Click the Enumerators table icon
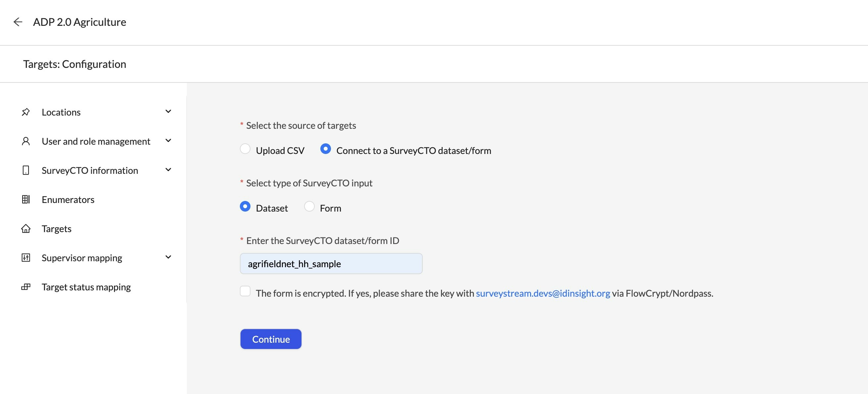 (x=26, y=199)
